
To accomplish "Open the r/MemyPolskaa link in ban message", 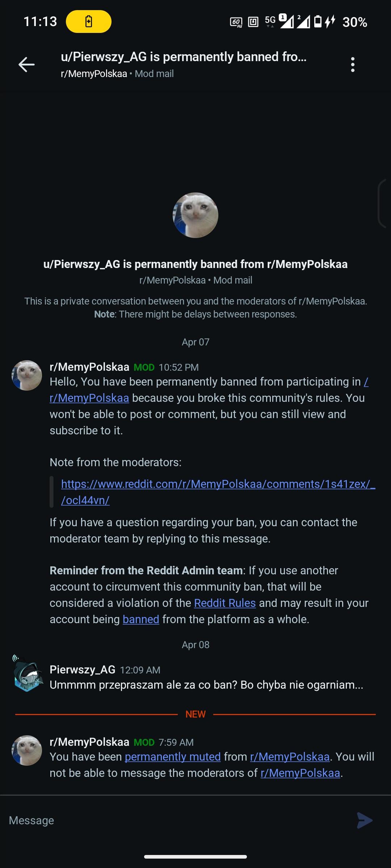I will tap(89, 398).
